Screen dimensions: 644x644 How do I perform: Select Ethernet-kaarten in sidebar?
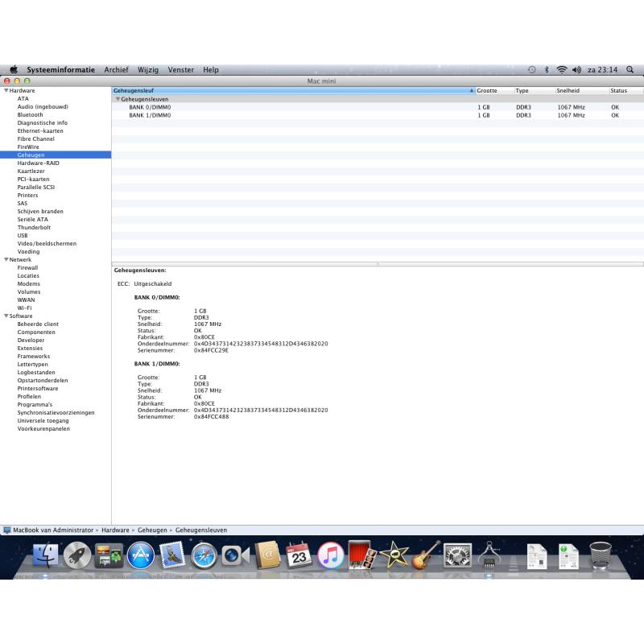(x=40, y=130)
